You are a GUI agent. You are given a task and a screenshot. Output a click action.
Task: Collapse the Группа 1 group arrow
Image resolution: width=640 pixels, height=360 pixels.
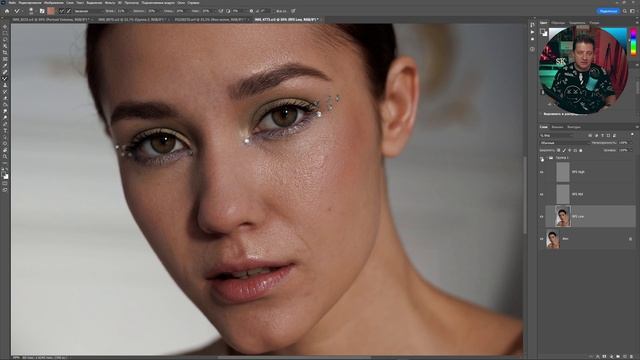tap(547, 158)
